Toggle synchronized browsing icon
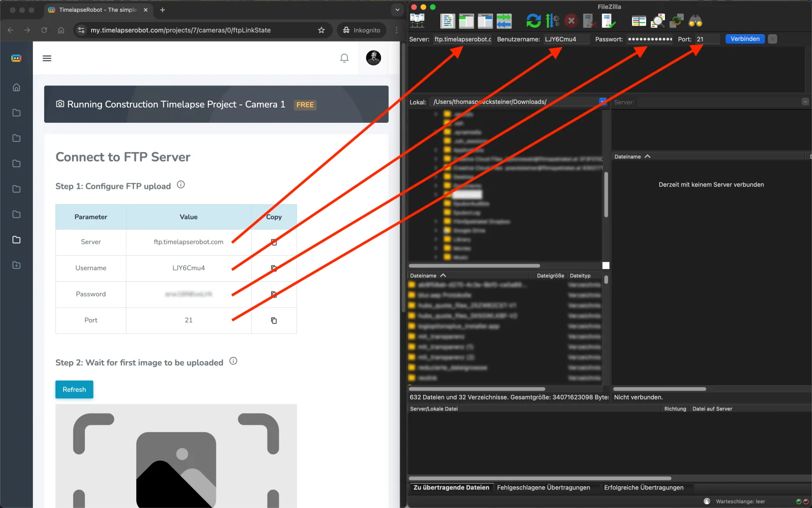The image size is (812, 508). (x=676, y=21)
